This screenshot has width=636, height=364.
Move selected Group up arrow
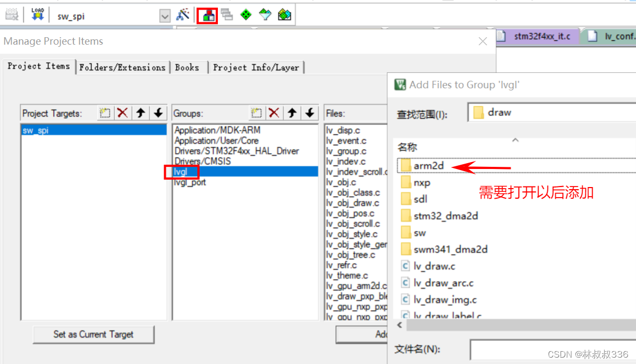(292, 113)
